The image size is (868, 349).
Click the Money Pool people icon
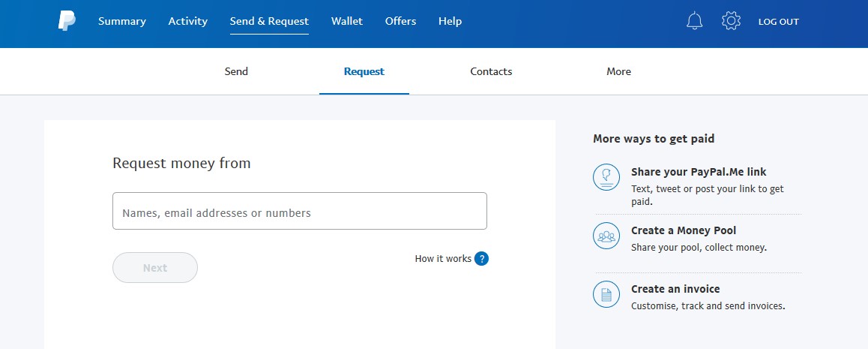click(x=606, y=236)
